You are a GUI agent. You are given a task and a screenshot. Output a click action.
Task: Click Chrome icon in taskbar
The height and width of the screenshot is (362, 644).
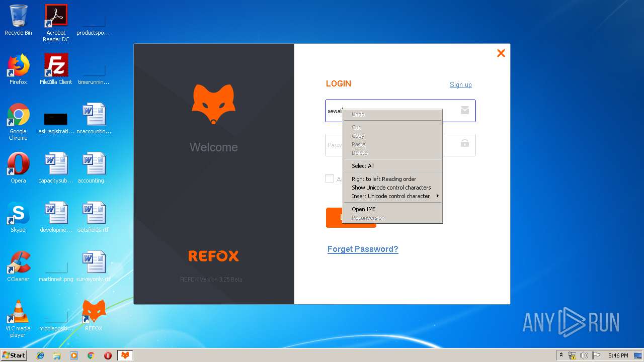coord(91,355)
